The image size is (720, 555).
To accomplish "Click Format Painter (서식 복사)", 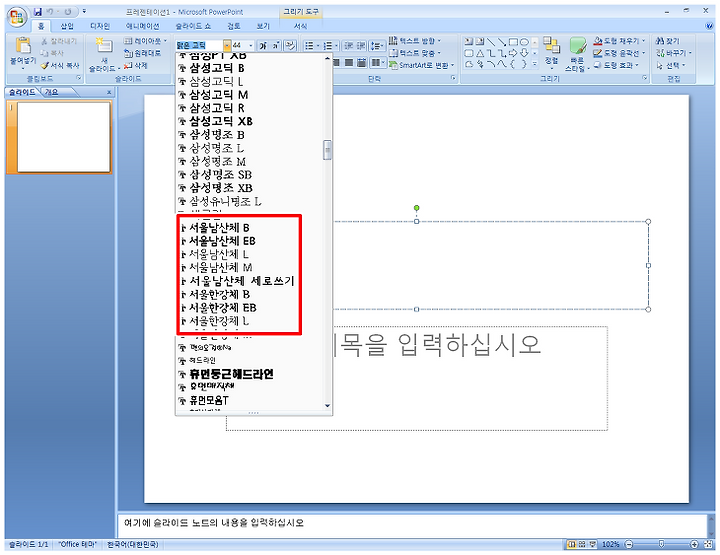I will [x=60, y=66].
